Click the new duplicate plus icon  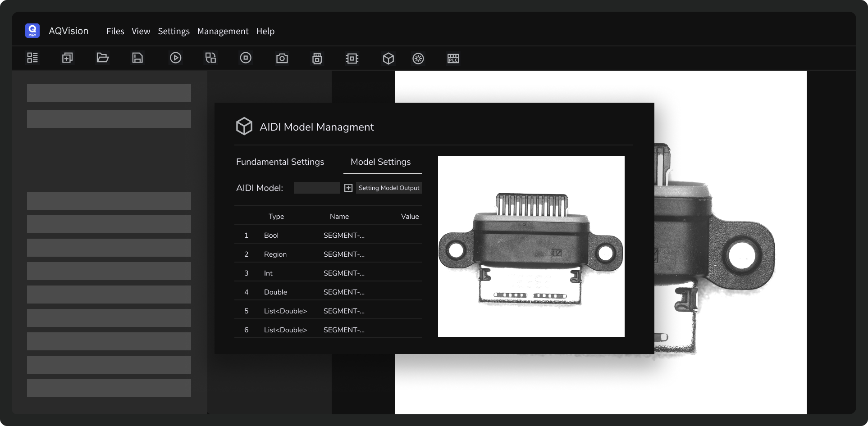pos(67,58)
